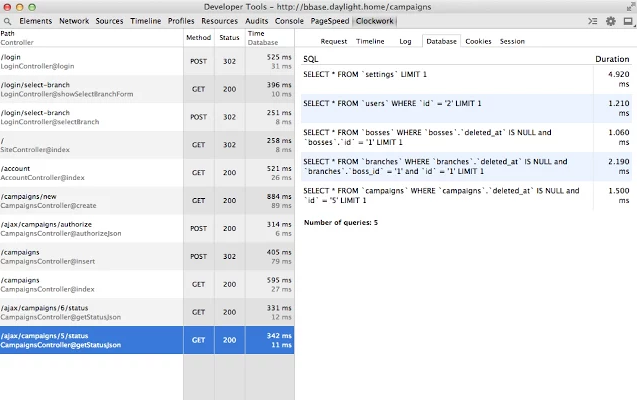Click the search magnifier icon in DevTools
Screen dimensions: 637x400
[x=7, y=21]
